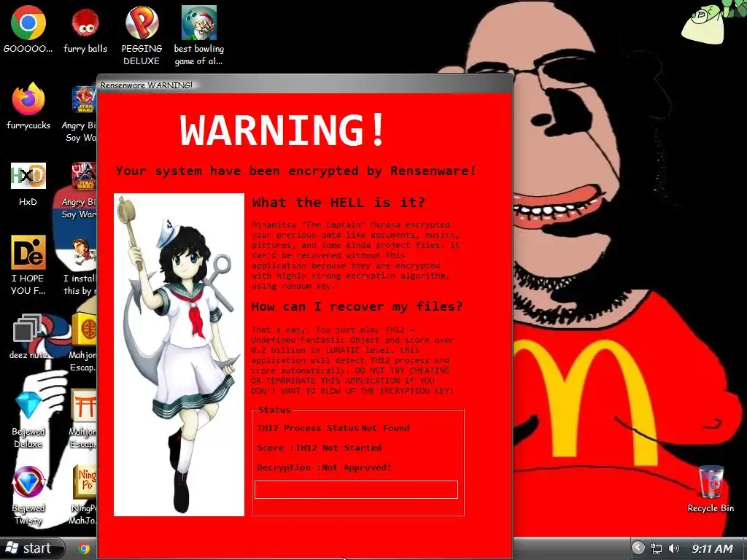Image resolution: width=747 pixels, height=560 pixels.
Task: Click the Murasa character image
Action: point(179,354)
